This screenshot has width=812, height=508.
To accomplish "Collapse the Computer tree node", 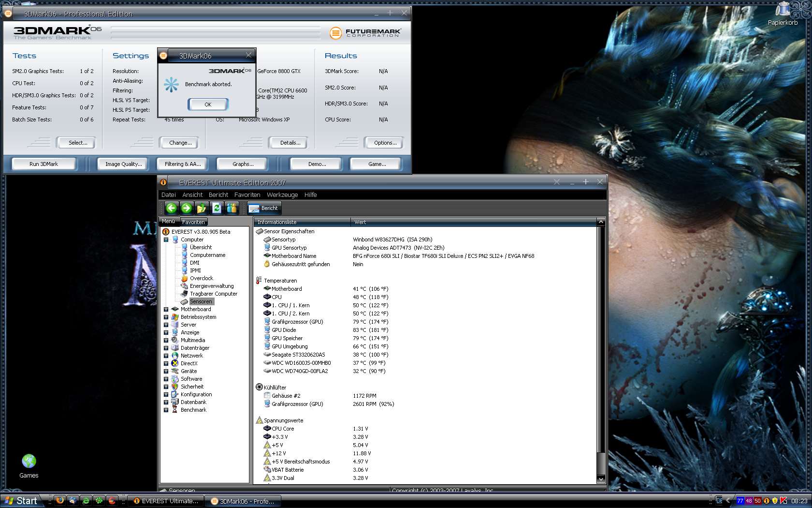I will (166, 239).
